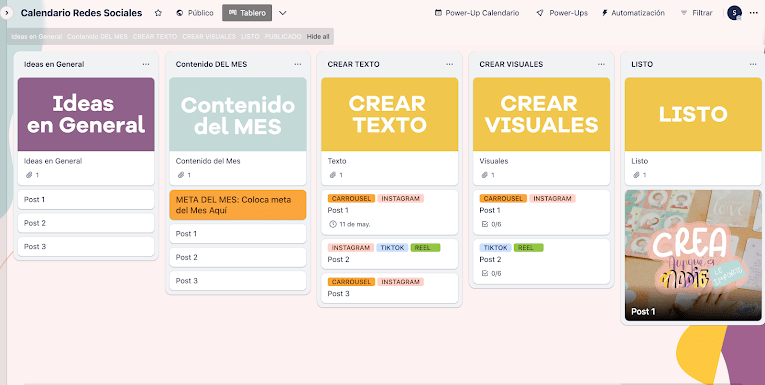
Task: Open Contenido DEL MES list actions menu
Action: point(298,64)
